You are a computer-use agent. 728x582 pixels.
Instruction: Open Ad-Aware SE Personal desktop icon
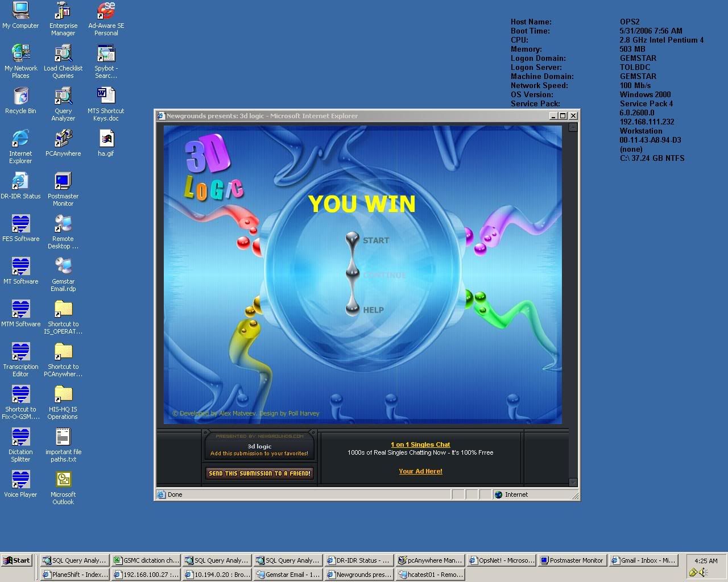coord(106,19)
